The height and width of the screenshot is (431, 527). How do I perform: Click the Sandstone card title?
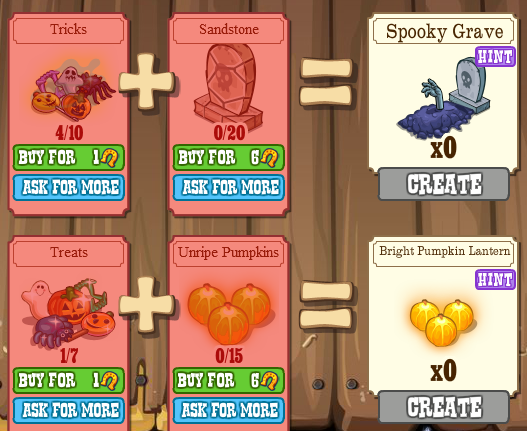tap(229, 30)
